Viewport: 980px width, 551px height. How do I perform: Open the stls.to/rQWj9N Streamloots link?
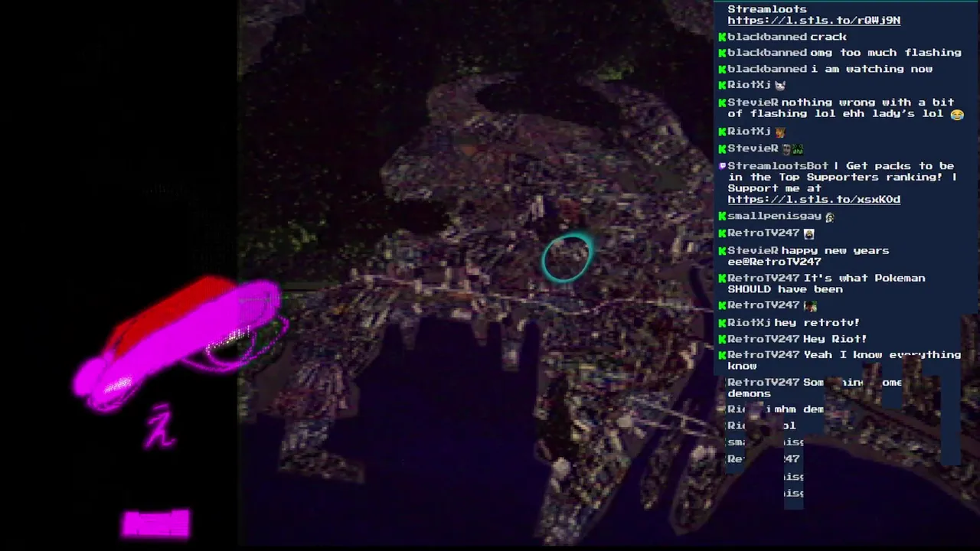pyautogui.click(x=814, y=21)
